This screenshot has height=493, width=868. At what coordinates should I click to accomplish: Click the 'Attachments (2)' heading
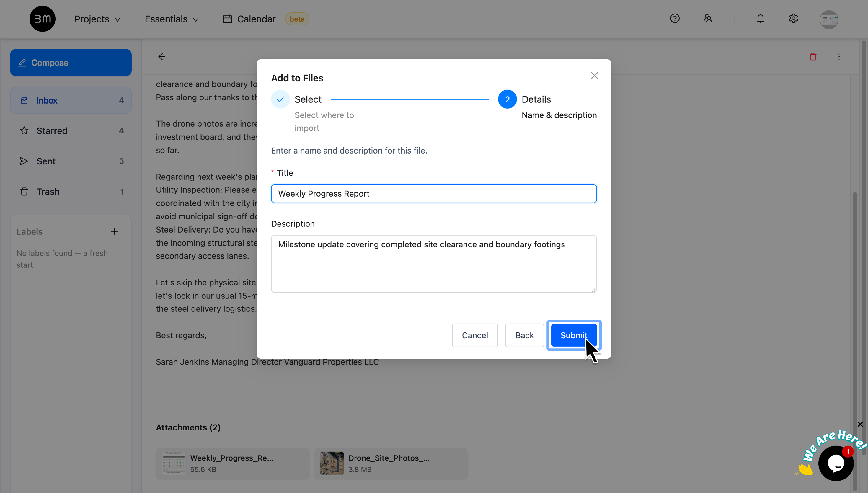tap(188, 427)
